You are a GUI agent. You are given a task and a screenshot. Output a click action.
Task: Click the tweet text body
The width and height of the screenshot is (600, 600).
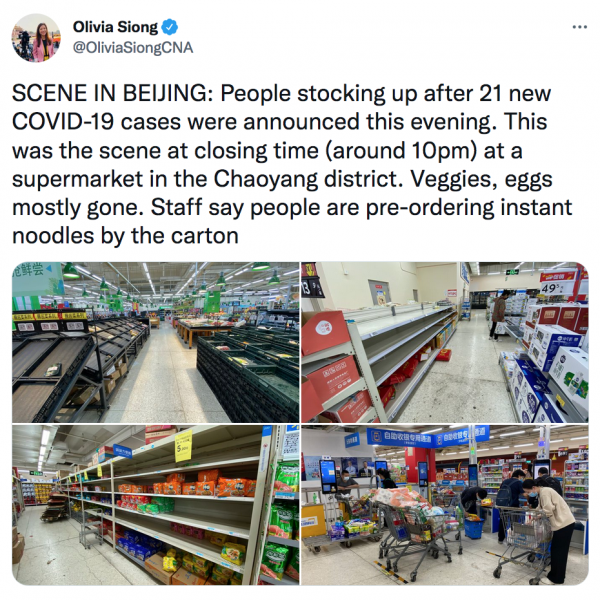[x=293, y=165]
